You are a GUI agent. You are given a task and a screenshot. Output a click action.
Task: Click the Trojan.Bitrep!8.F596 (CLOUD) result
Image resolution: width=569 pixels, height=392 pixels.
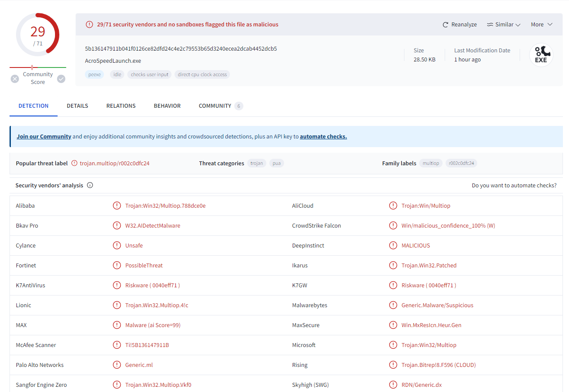pos(439,365)
